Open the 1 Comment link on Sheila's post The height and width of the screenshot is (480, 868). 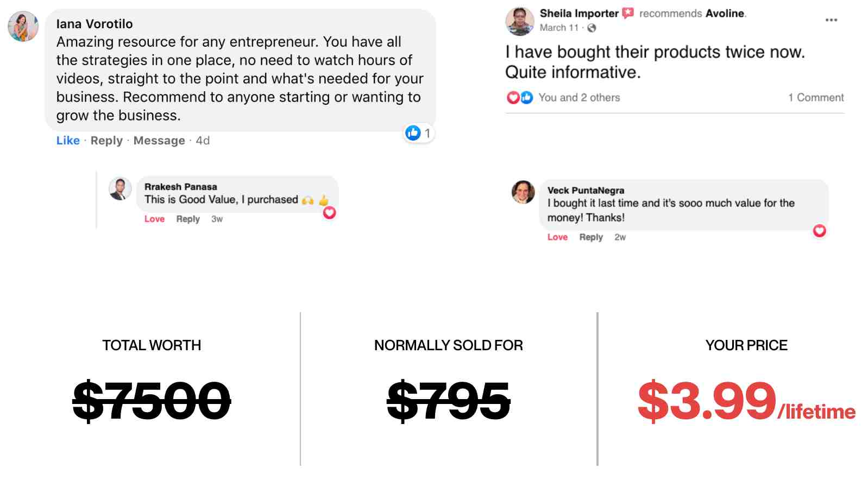click(816, 98)
